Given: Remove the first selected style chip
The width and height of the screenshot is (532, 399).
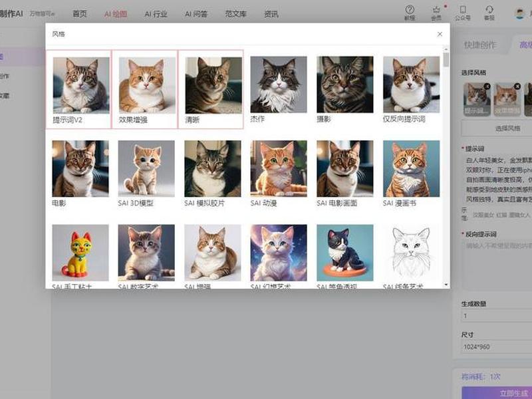Looking at the screenshot, I should [487, 86].
